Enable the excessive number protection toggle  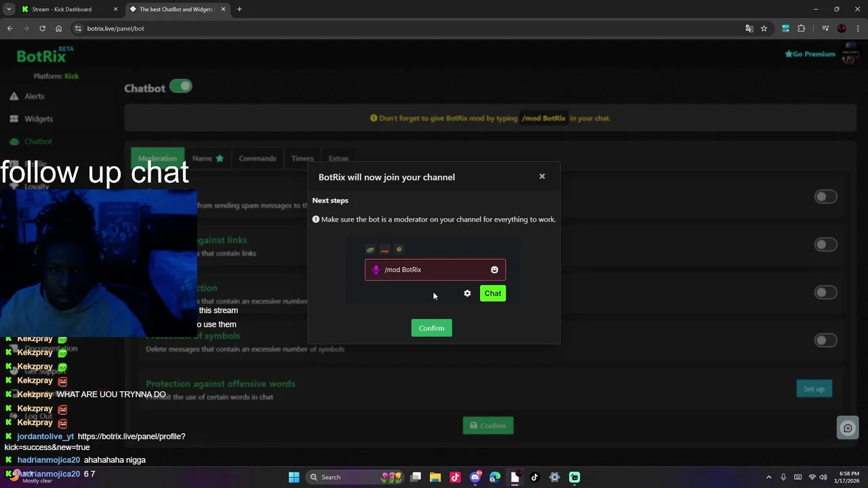pyautogui.click(x=826, y=293)
